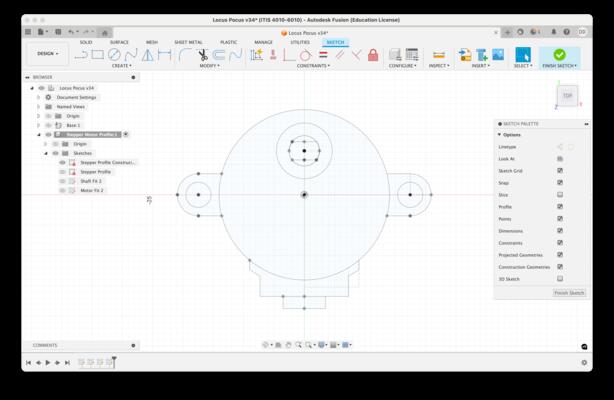Select the Rectangle sketch tool
The width and height of the screenshot is (614, 400).
(98, 54)
